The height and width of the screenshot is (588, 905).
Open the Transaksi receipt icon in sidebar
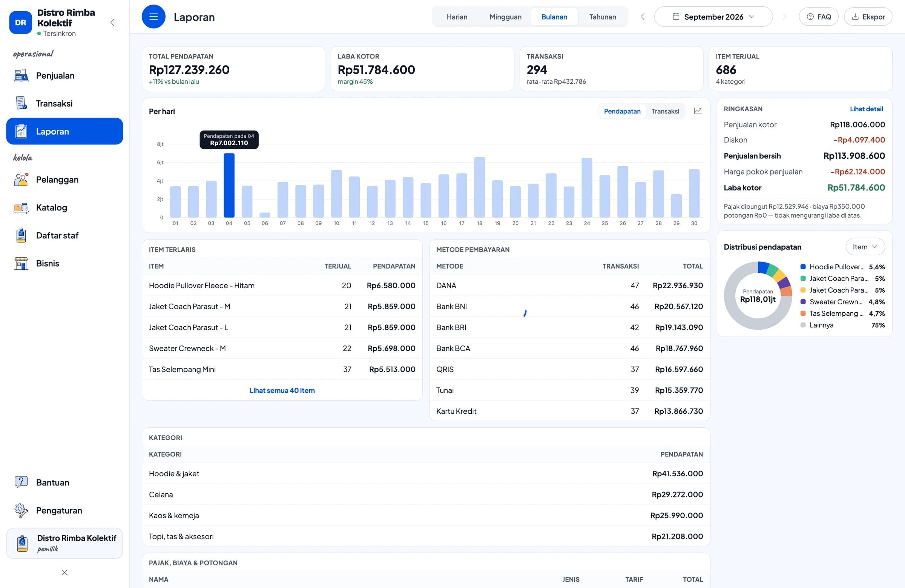[x=21, y=103]
